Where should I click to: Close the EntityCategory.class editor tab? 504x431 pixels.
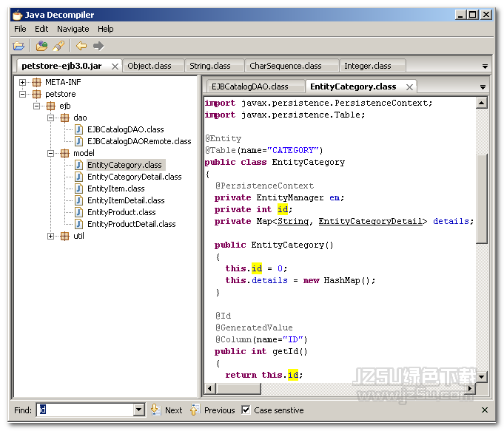[x=409, y=87]
